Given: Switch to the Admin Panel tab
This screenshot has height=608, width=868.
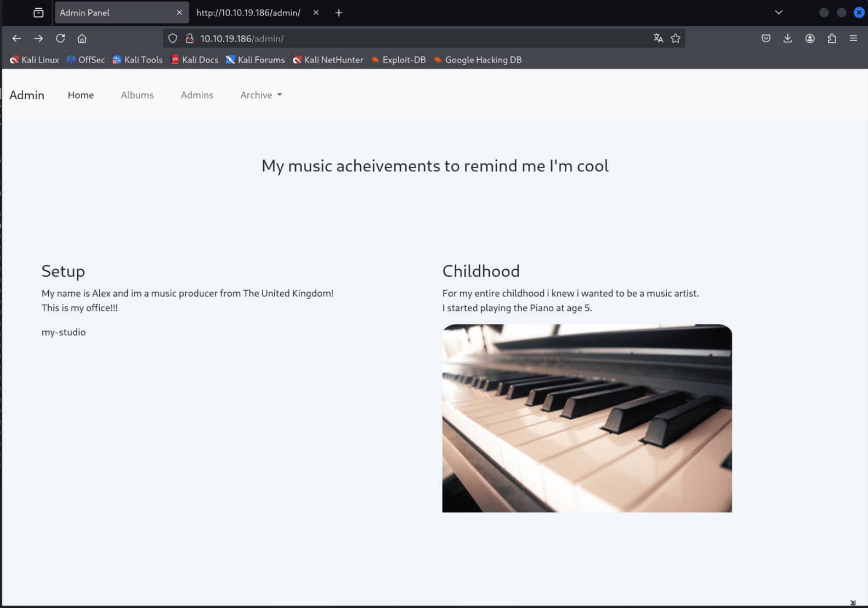Looking at the screenshot, I should pos(115,13).
